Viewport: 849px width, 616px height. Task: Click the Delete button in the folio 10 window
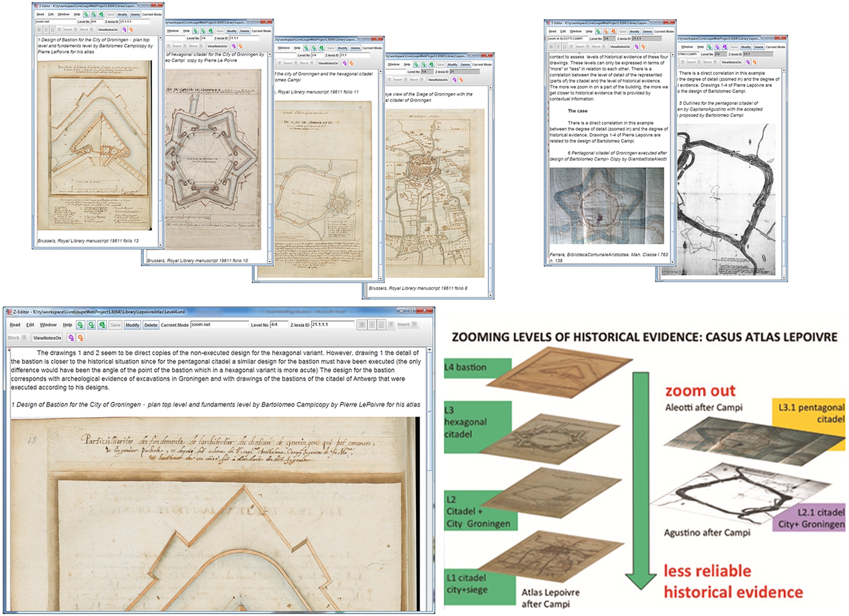pos(245,31)
